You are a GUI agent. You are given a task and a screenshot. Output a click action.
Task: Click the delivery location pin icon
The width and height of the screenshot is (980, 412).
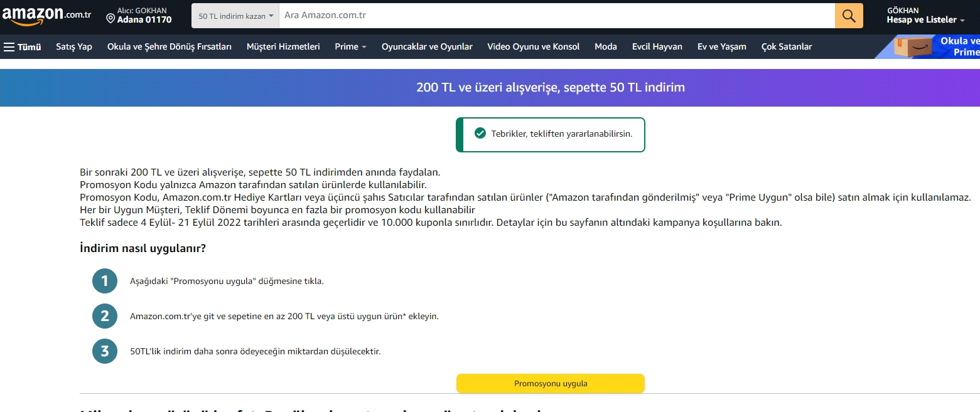point(111,19)
